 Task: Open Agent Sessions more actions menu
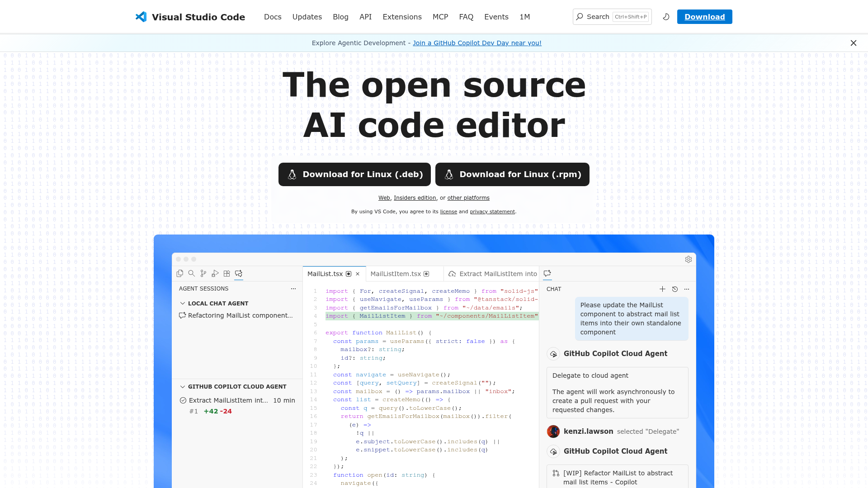pyautogui.click(x=293, y=289)
